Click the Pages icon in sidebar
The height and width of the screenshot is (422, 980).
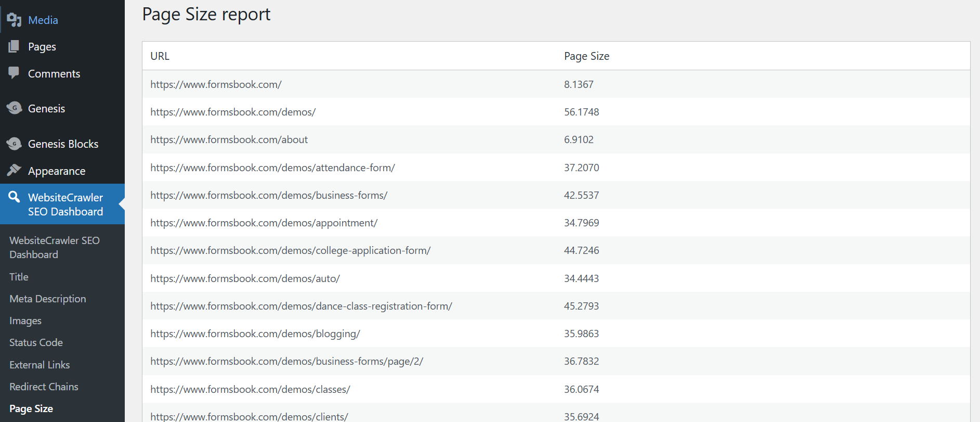[x=14, y=47]
